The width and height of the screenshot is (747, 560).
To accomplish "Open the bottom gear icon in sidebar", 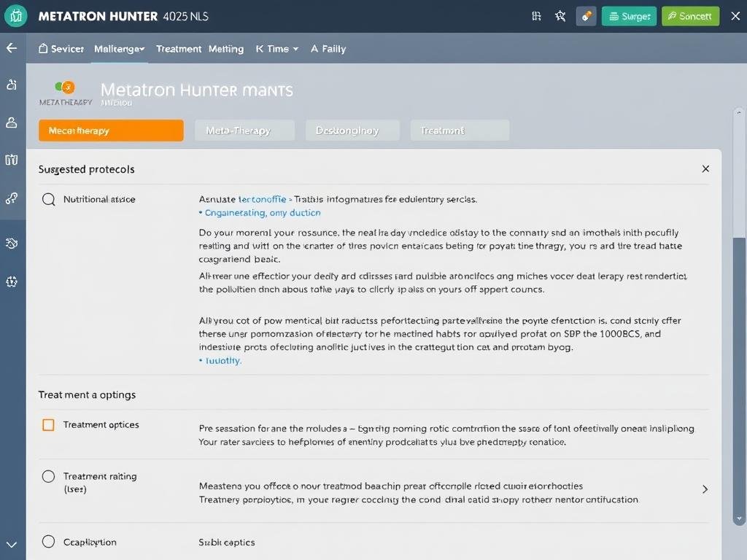I will click(x=12, y=281).
